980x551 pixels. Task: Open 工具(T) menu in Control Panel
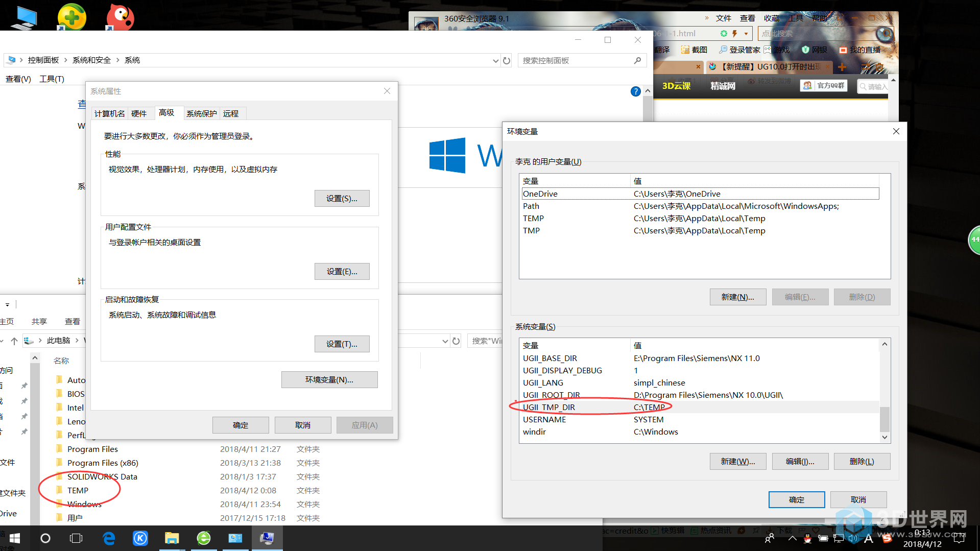(x=52, y=79)
